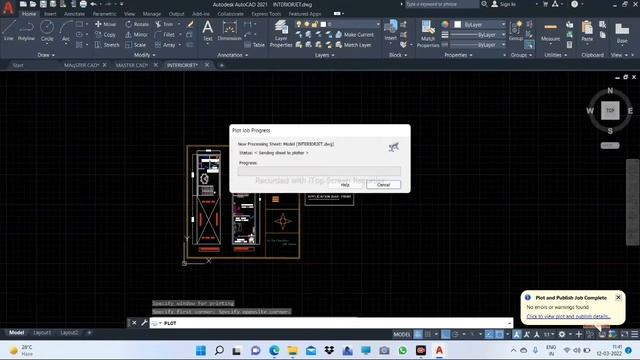Viewport: 640px width, 360px height.
Task: Toggle Clean Screen in status bar
Action: tap(624, 334)
